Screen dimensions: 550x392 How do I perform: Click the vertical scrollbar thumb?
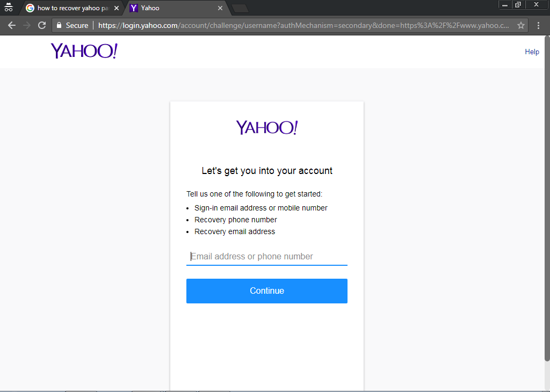pyautogui.click(x=547, y=199)
